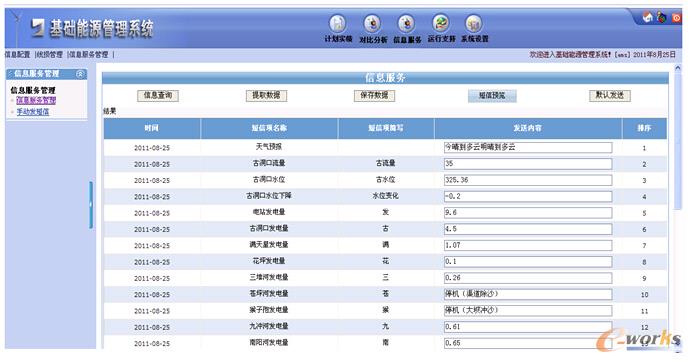The image size is (691, 362).
Task: Click the scrollbar up arrow at top right
Action: (678, 68)
